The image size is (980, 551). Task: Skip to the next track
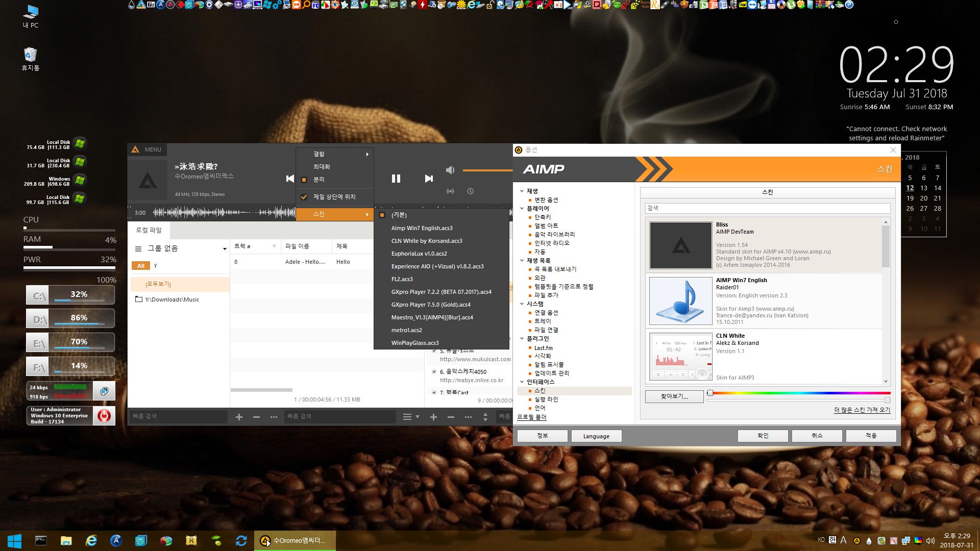pos(429,179)
